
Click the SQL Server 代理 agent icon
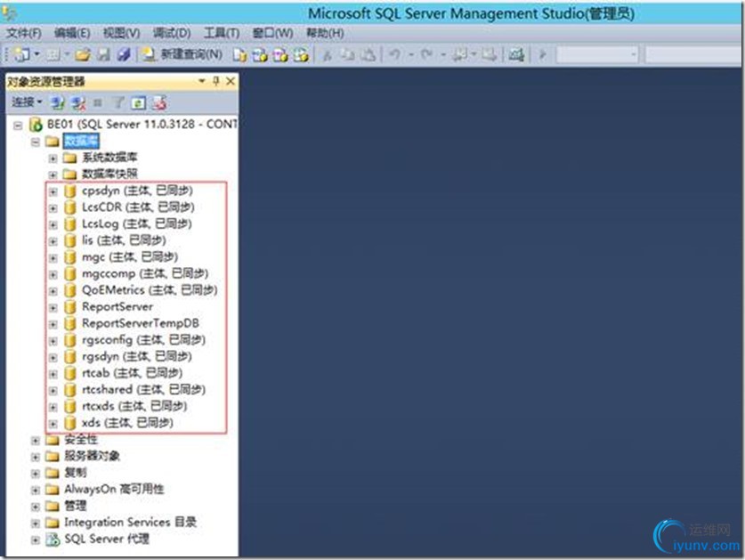coord(53,540)
